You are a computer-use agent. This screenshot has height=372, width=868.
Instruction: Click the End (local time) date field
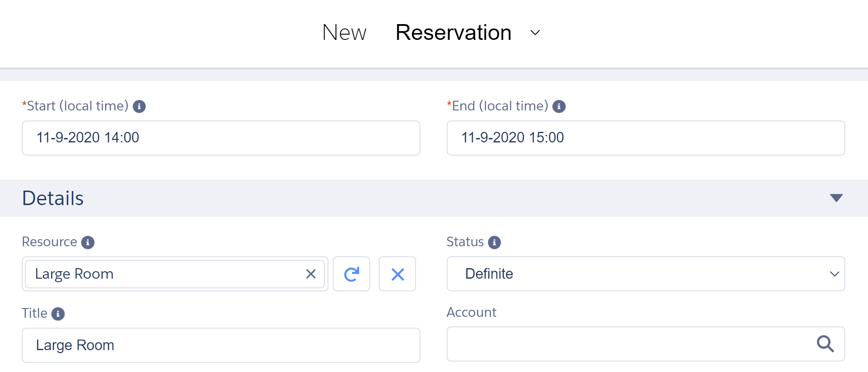(646, 138)
